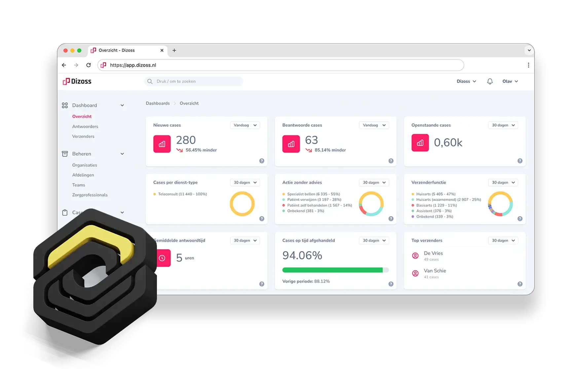
Task: Open Openstaande cases 30 dagen dropdown
Action: [x=503, y=125]
